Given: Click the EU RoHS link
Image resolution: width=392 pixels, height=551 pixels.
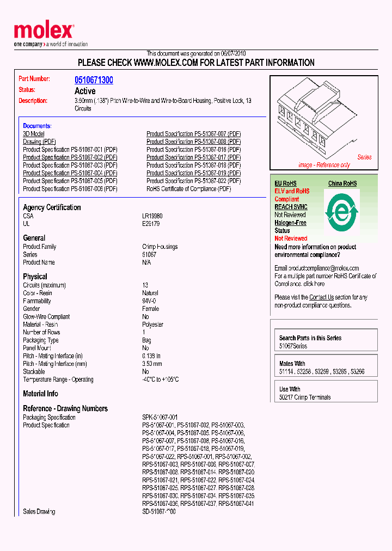Looking at the screenshot, I should click(285, 183).
